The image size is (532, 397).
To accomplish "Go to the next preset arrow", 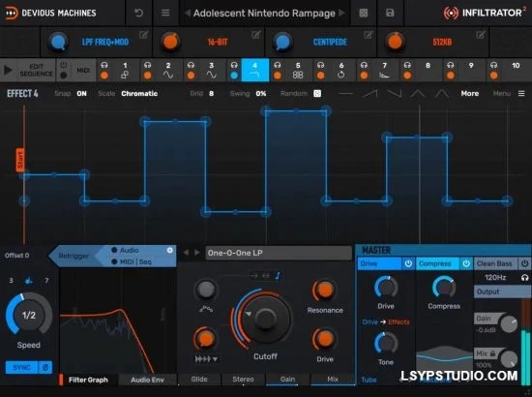I will pyautogui.click(x=342, y=13).
